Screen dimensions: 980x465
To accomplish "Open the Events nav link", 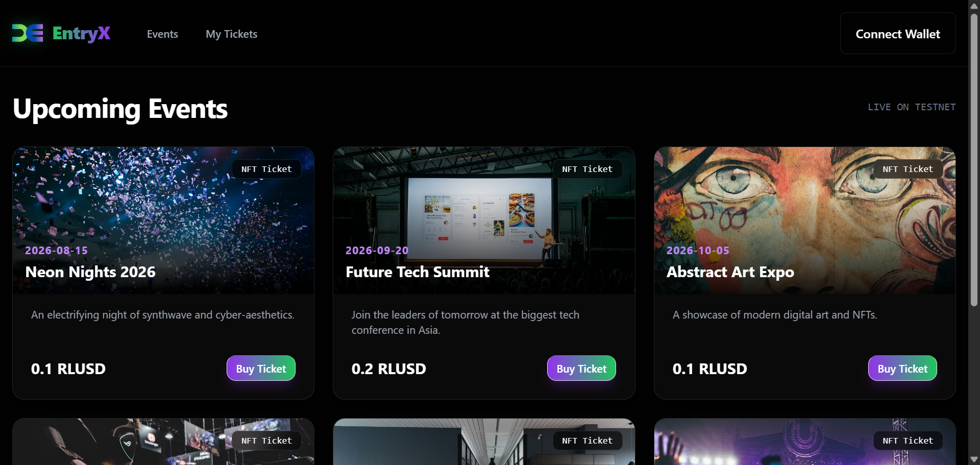I will tap(162, 34).
